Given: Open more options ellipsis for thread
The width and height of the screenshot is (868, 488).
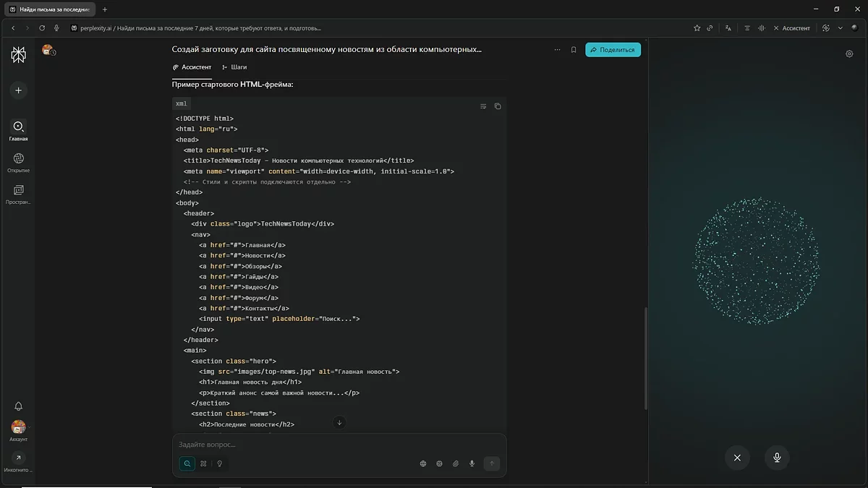Looking at the screenshot, I should point(557,50).
